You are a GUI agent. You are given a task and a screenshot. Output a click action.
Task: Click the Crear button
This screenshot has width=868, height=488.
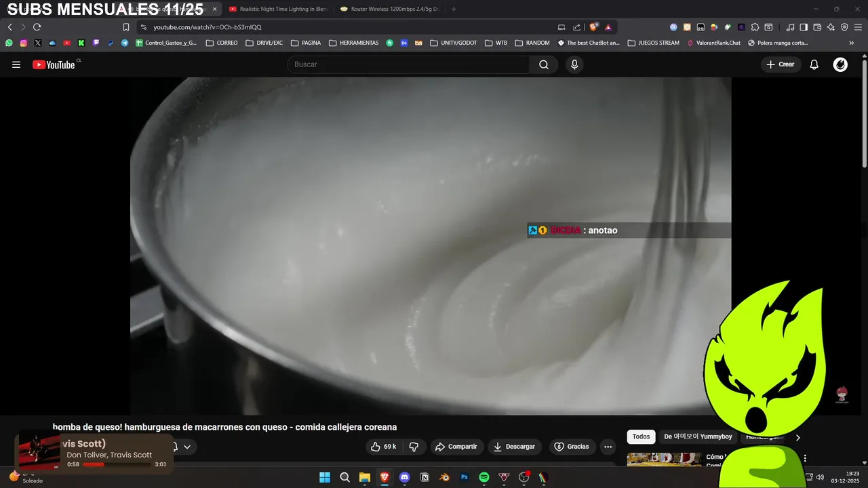coord(781,64)
